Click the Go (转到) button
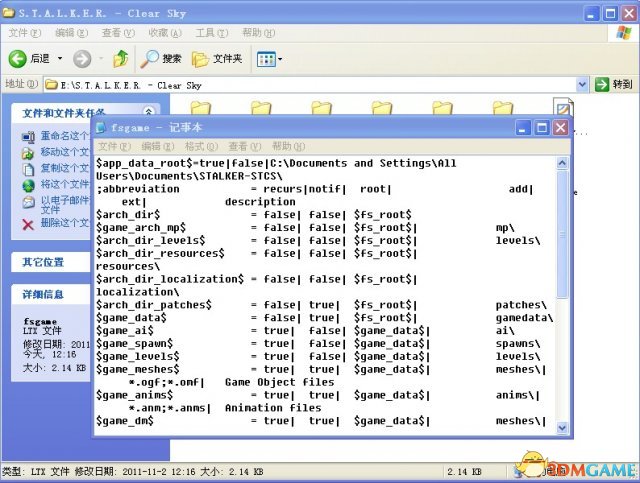This screenshot has width=640, height=483. pyautogui.click(x=614, y=85)
